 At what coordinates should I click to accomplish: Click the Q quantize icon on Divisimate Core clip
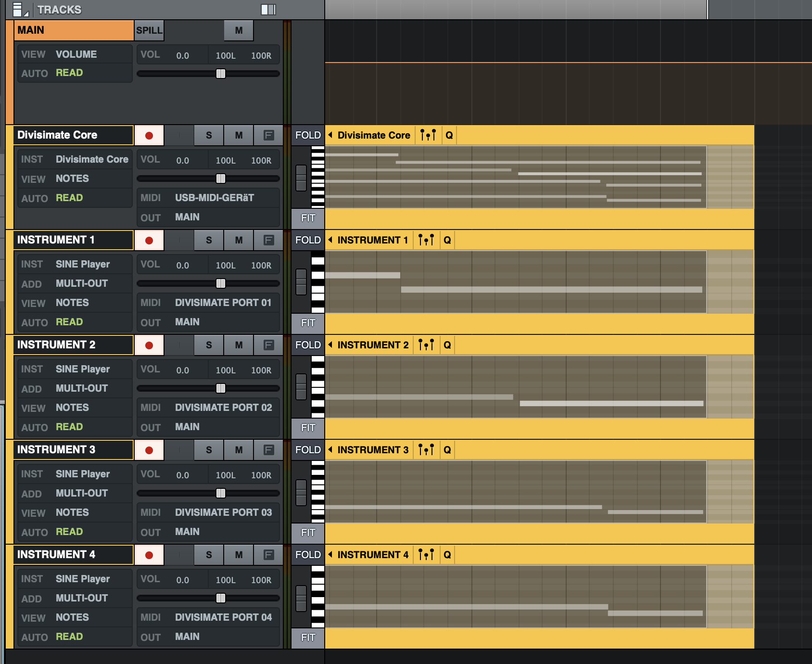pyautogui.click(x=449, y=136)
